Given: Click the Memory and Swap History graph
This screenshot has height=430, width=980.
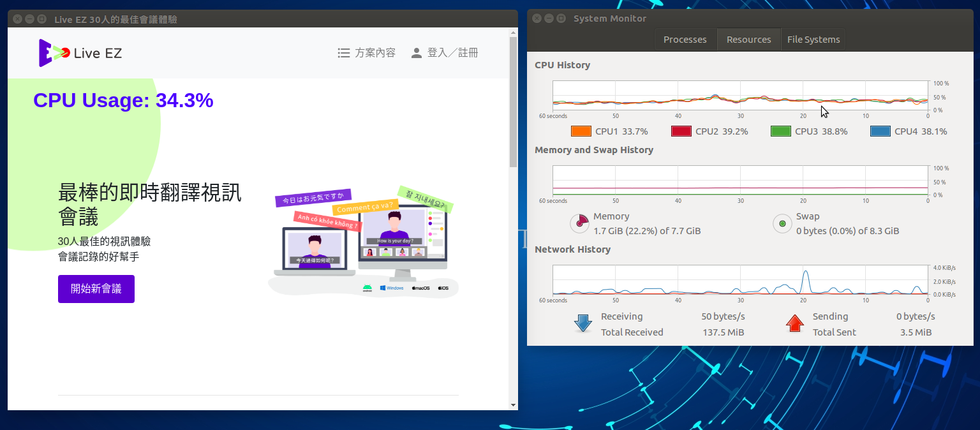Looking at the screenshot, I should [740, 181].
